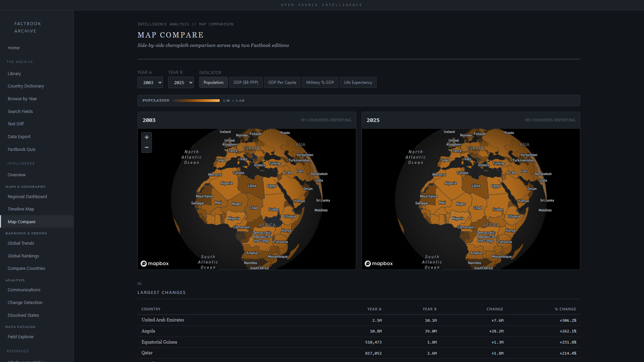Screen dimensions: 644x362
Task: Select GDP Per Capita indicator
Action: [x=282, y=82]
